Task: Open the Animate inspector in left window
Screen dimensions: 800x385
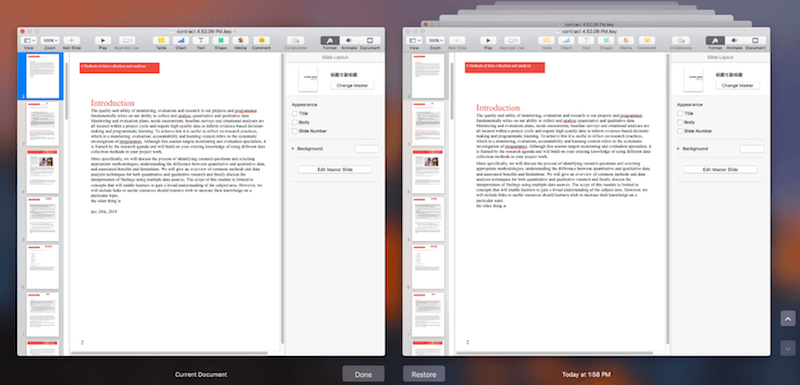Action: click(x=349, y=40)
